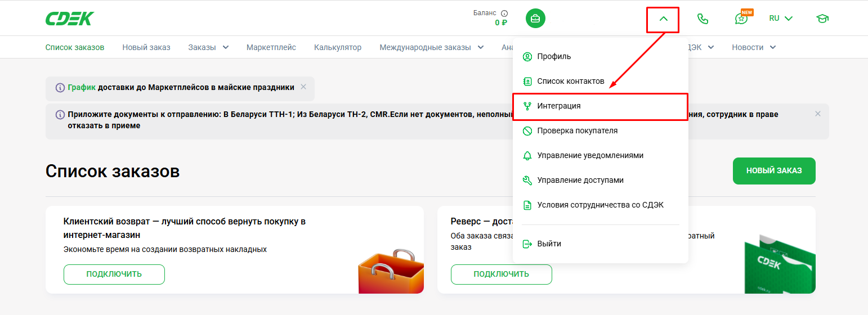Expand the Заказы dropdown menu
The width and height of the screenshot is (868, 315).
(x=208, y=47)
